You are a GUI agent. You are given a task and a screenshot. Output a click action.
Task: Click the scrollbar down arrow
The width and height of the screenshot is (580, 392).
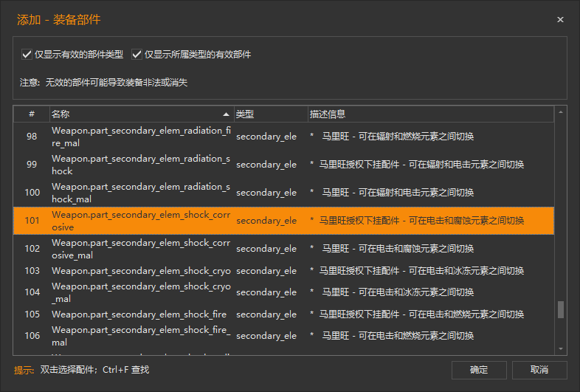[561, 348]
